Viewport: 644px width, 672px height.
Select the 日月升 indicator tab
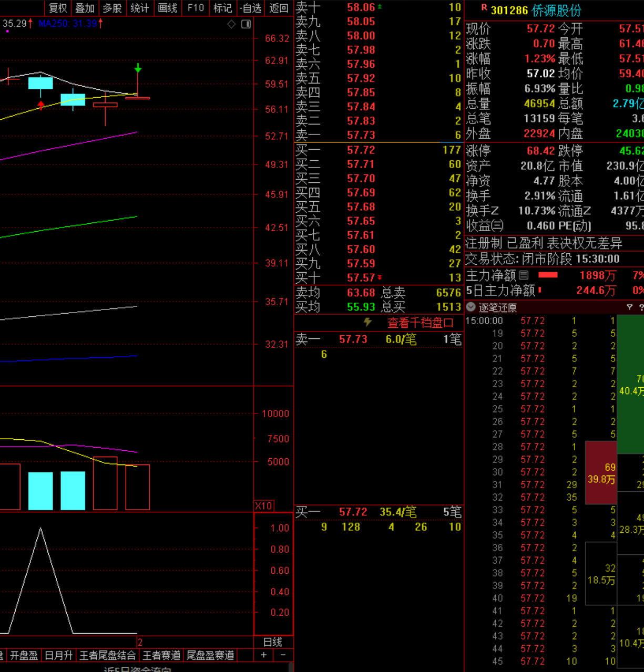(x=58, y=655)
